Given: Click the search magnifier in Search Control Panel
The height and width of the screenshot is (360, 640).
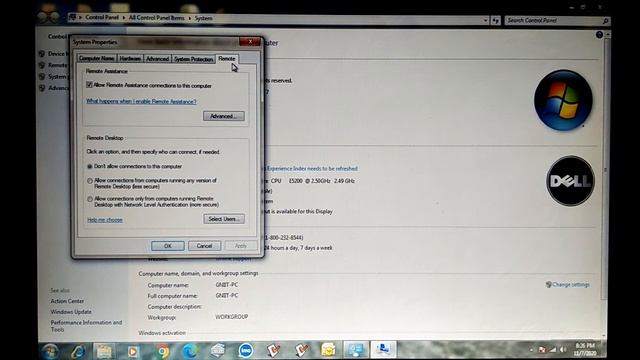Looking at the screenshot, I should [x=605, y=20].
